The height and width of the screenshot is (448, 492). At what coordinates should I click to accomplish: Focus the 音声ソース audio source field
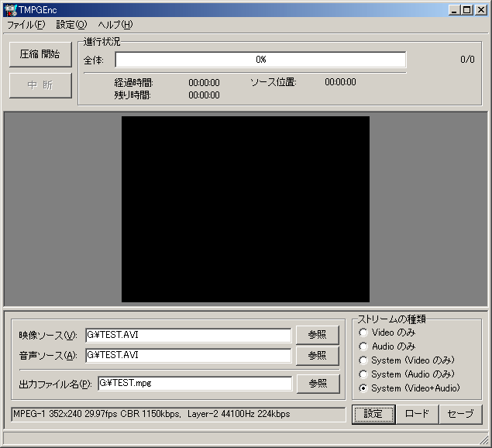coord(188,356)
